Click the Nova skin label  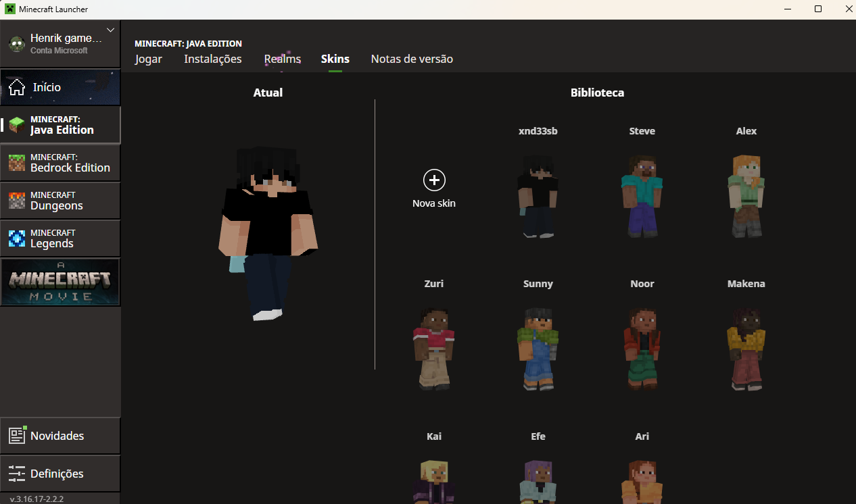[434, 203]
